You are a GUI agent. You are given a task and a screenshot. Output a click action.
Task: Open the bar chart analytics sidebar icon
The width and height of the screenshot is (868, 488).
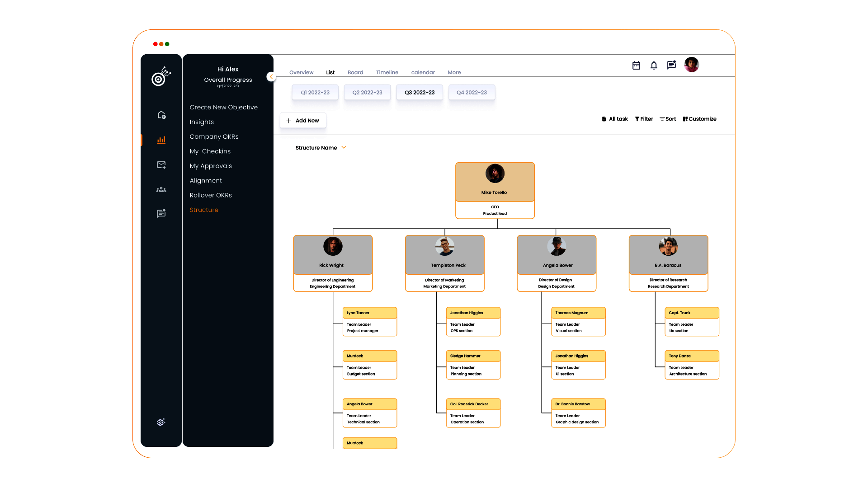[x=161, y=140]
